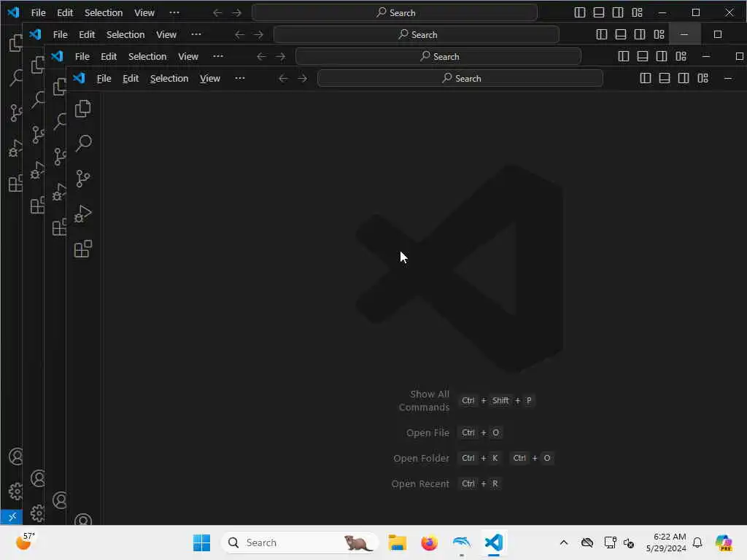
Task: Toggle Primary Side Bar in front window
Action: (646, 78)
